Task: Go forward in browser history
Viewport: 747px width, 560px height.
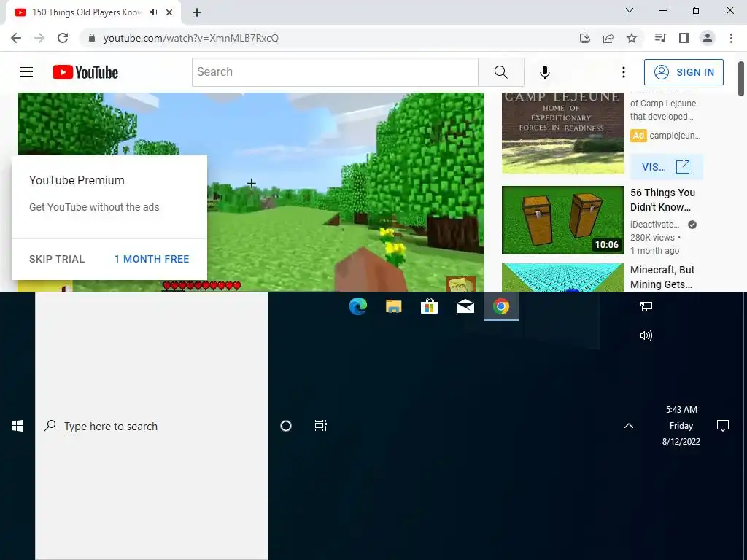Action: pyautogui.click(x=39, y=38)
